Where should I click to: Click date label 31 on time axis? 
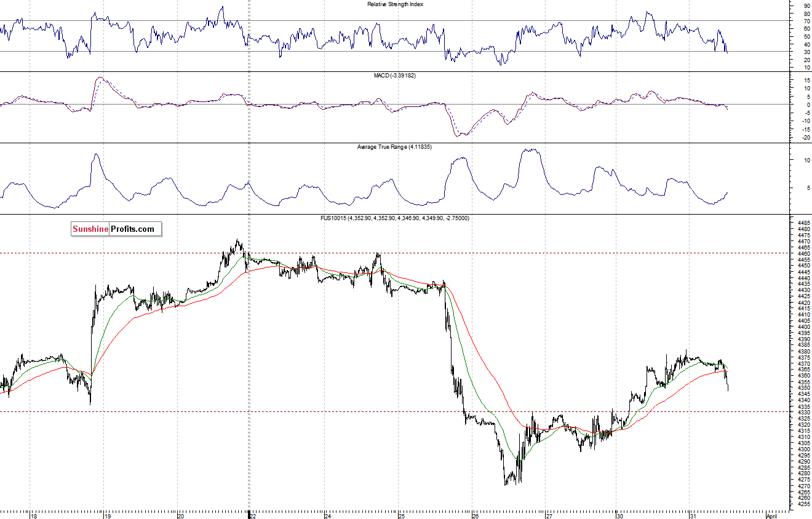click(x=693, y=516)
